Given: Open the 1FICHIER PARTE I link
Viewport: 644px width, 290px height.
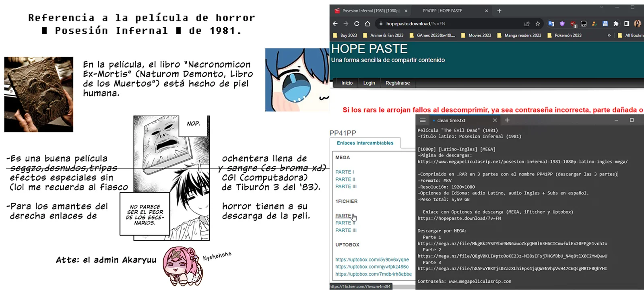Looking at the screenshot, I should (x=345, y=216).
